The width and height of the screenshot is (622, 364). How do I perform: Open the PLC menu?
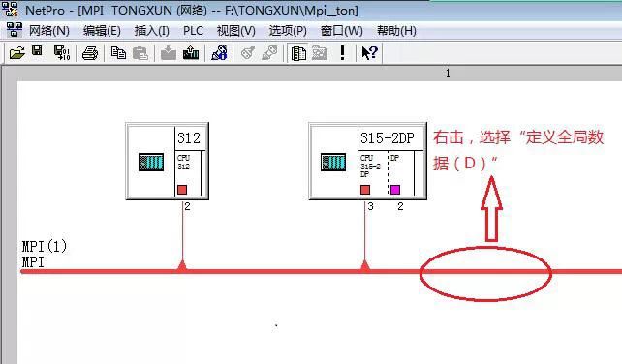coord(193,31)
